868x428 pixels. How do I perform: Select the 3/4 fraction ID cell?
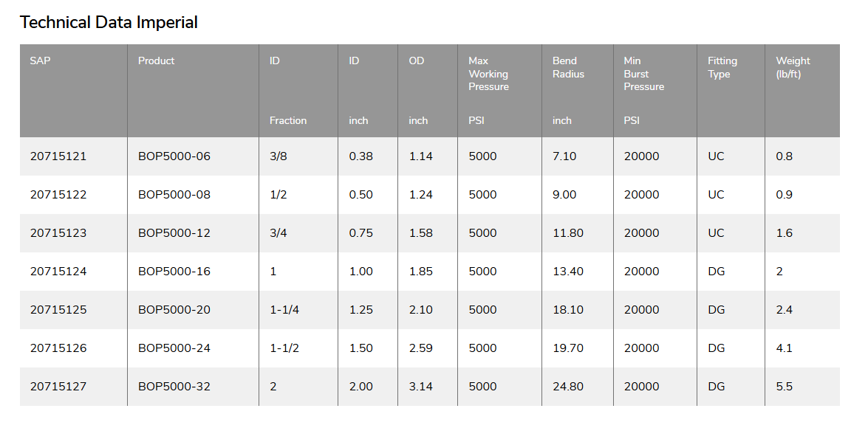[x=278, y=232]
